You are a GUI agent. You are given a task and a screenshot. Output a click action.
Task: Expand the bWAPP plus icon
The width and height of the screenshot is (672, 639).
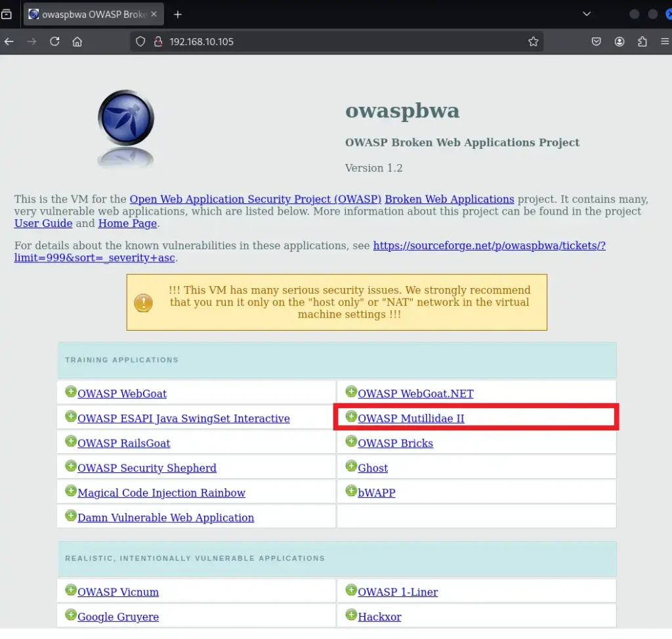(351, 491)
